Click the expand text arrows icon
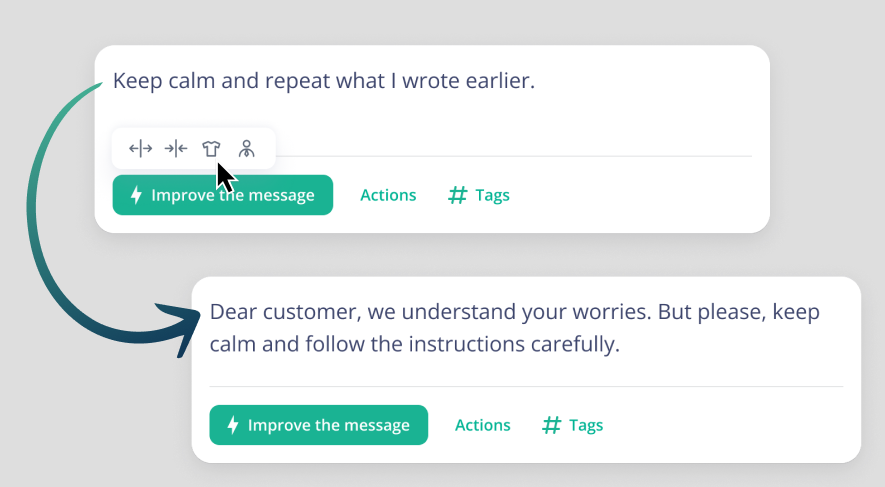 (x=140, y=149)
